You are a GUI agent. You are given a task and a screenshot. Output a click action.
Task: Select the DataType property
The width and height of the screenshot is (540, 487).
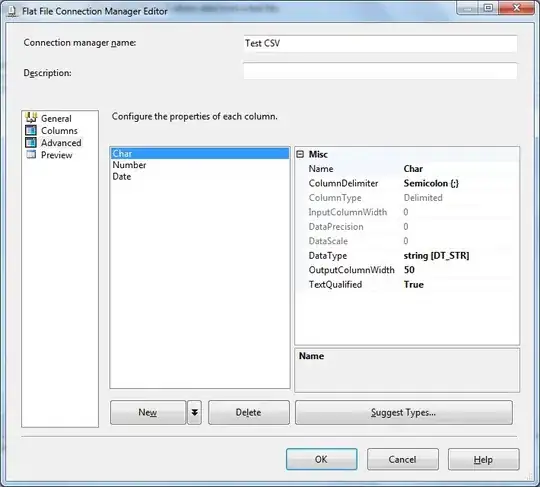[x=407, y=256]
